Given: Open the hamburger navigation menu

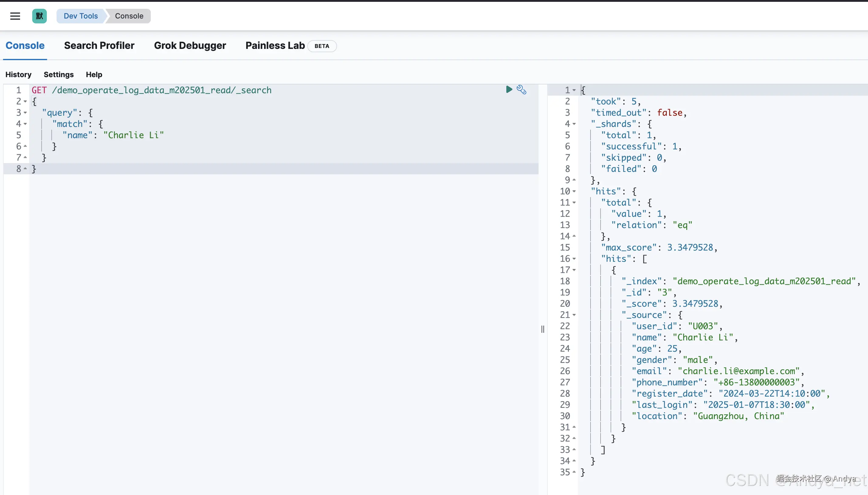Looking at the screenshot, I should point(15,16).
